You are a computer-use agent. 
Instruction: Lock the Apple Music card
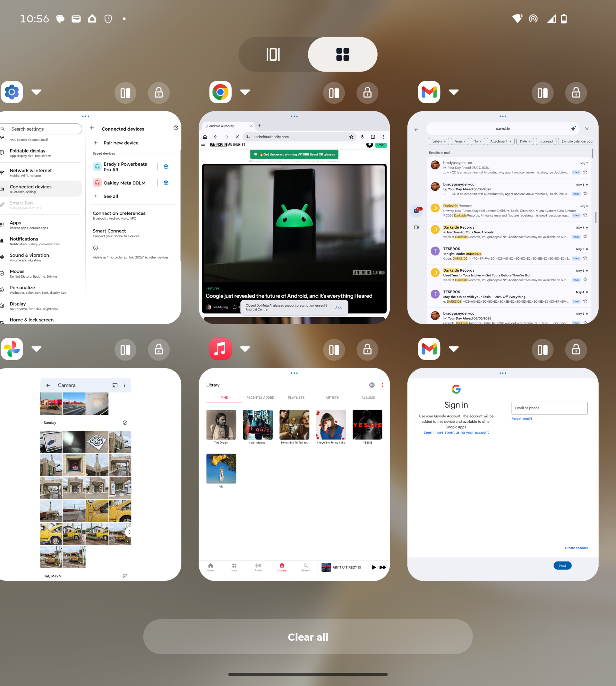coord(368,350)
